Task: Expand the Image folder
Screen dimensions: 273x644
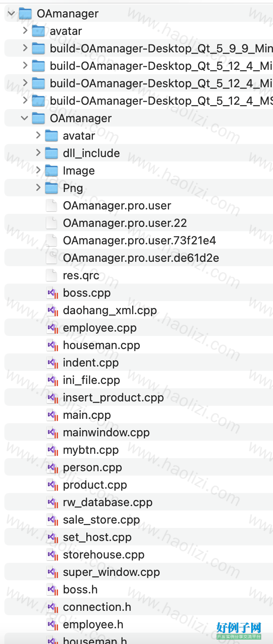Action: tap(38, 171)
